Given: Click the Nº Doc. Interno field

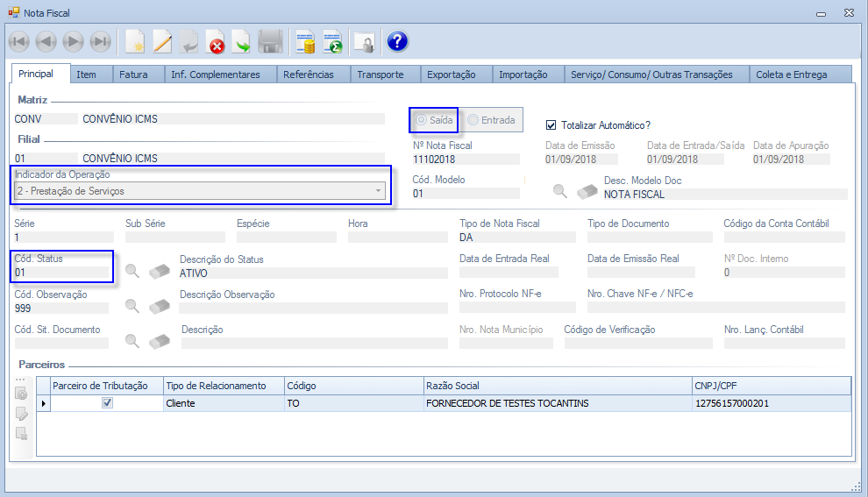Looking at the screenshot, I should point(785,273).
